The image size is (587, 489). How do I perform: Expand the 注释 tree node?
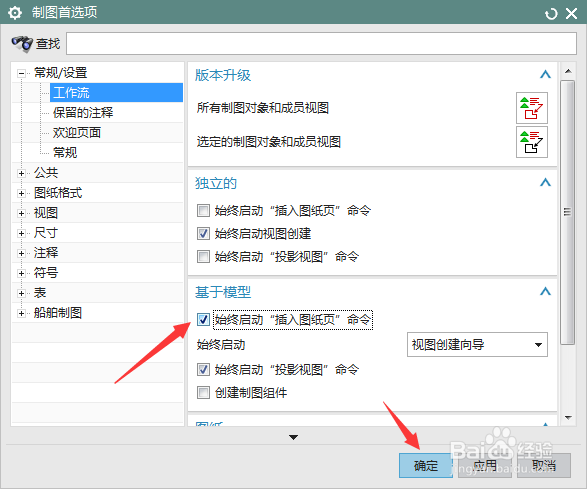pyautogui.click(x=21, y=253)
